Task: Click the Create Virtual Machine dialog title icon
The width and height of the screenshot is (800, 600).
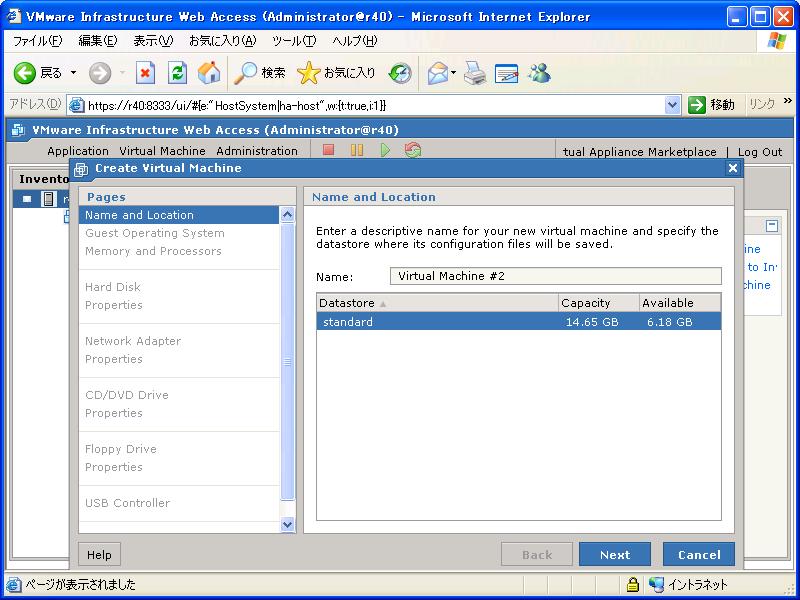Action: pyautogui.click(x=81, y=169)
